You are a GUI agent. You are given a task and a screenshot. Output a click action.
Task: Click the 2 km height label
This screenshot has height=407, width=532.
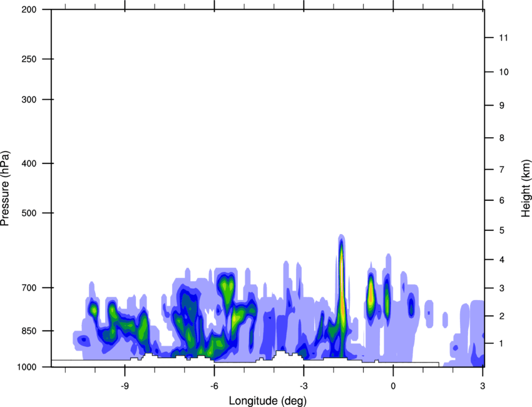502,316
